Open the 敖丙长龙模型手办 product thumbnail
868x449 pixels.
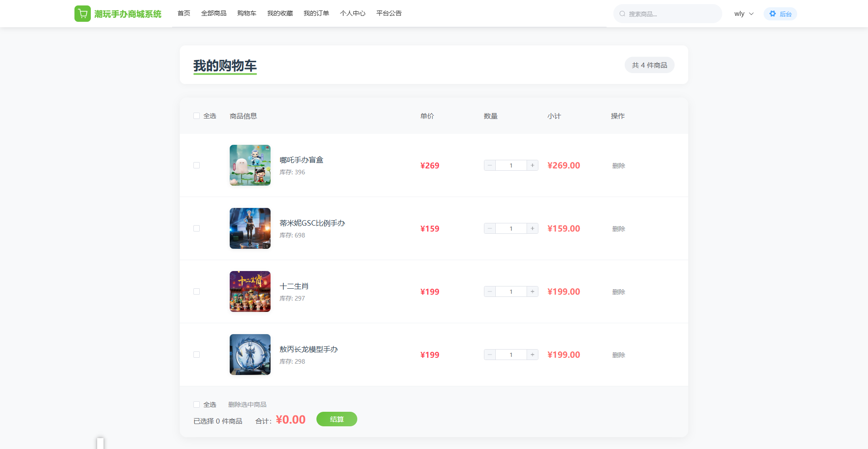coord(250,355)
